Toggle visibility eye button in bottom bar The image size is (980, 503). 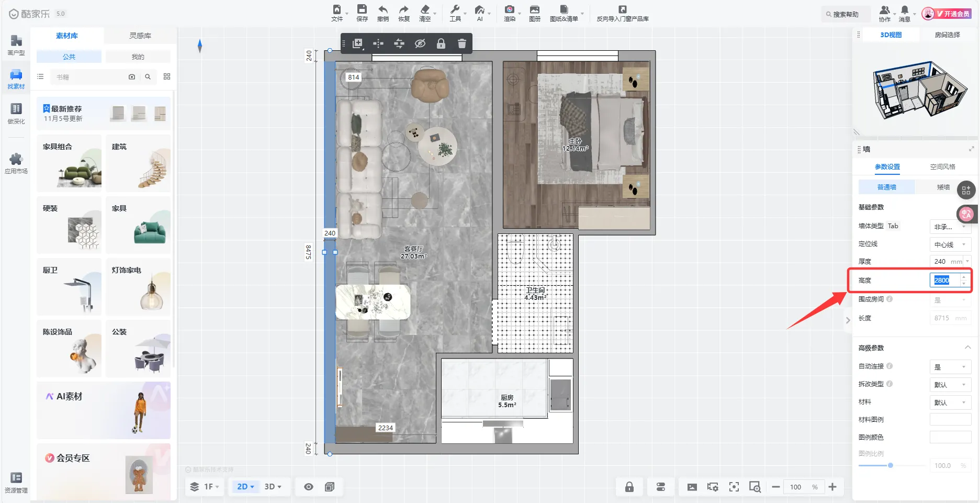click(309, 487)
